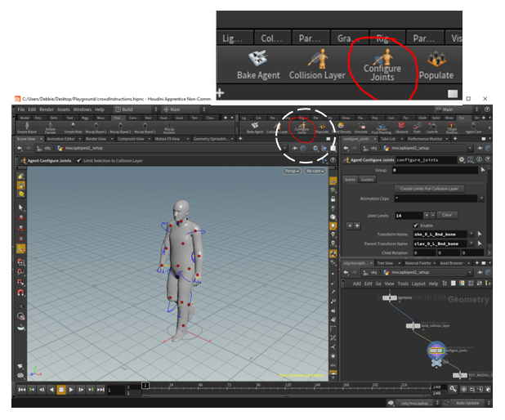
Task: Switch to the Guides tab
Action: 369,179
